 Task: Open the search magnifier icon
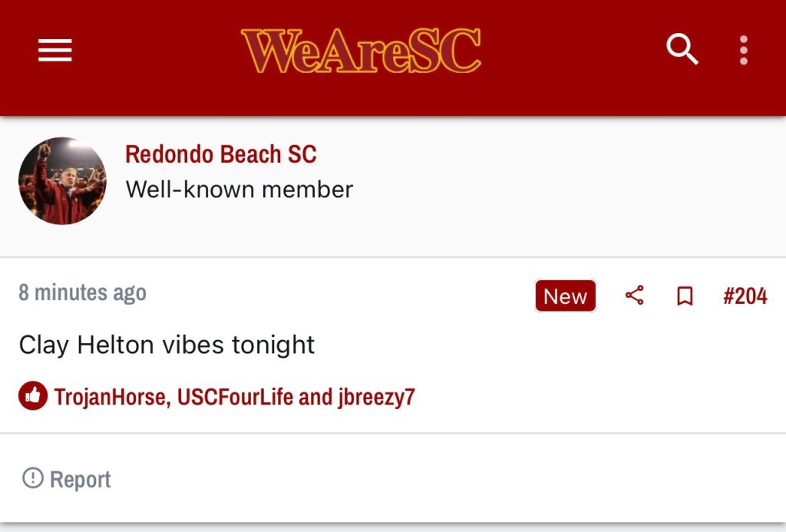(682, 51)
